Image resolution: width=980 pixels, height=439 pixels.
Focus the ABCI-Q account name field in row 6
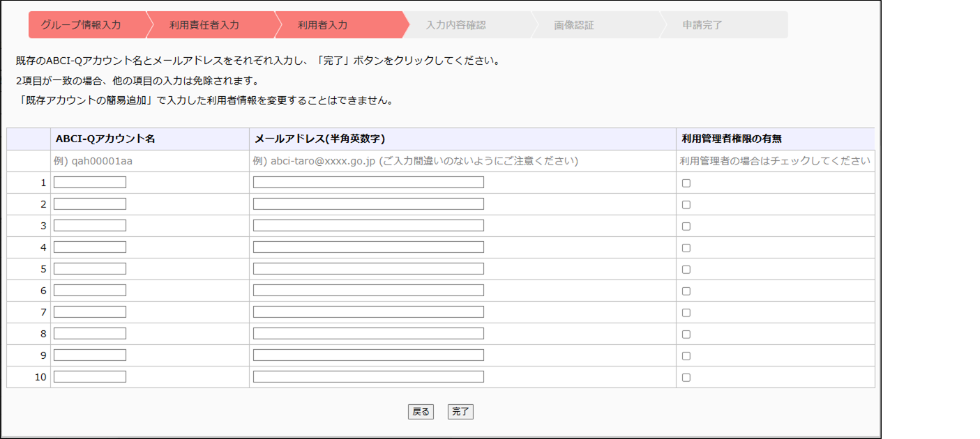click(90, 291)
